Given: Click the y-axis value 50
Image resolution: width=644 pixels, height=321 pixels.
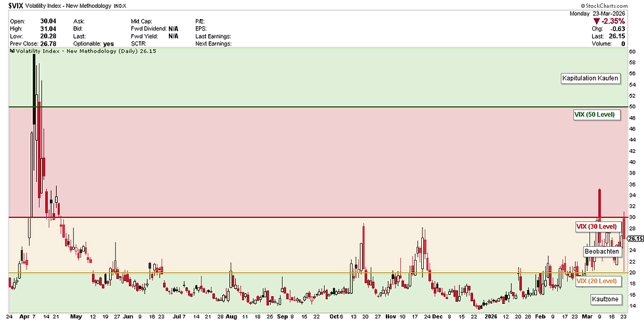Looking at the screenshot, I should [632, 107].
